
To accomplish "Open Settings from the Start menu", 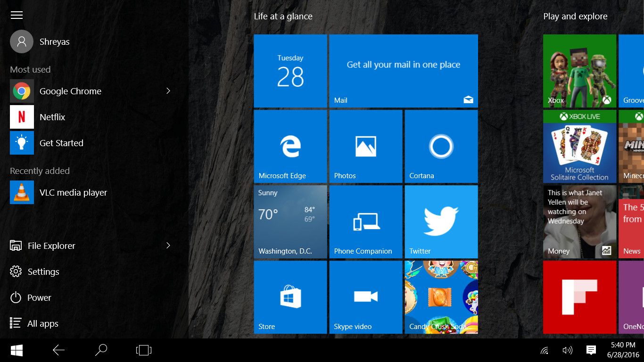I will click(43, 271).
